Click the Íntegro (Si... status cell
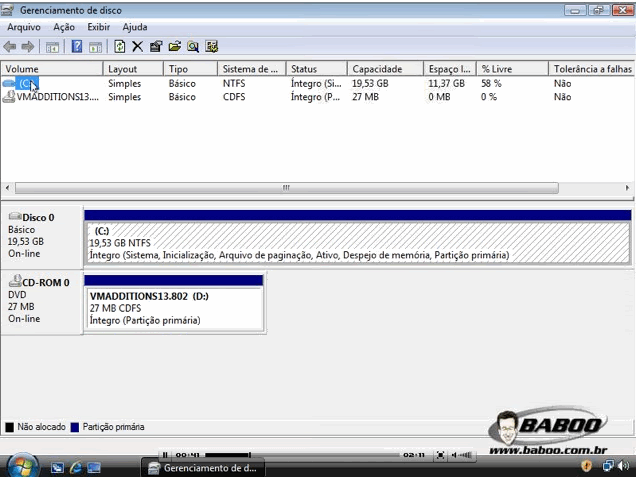The width and height of the screenshot is (636, 477). pos(316,84)
